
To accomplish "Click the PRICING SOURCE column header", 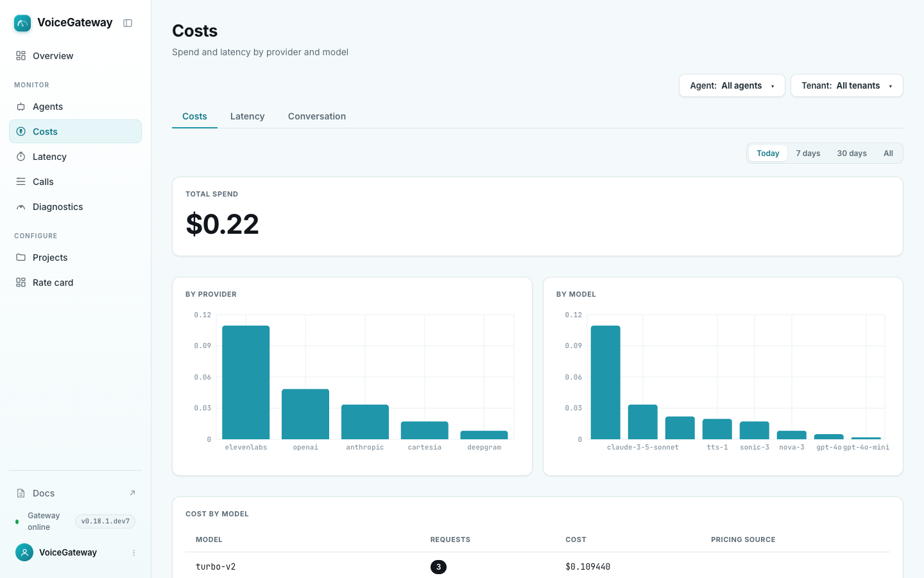I will coord(743,539).
